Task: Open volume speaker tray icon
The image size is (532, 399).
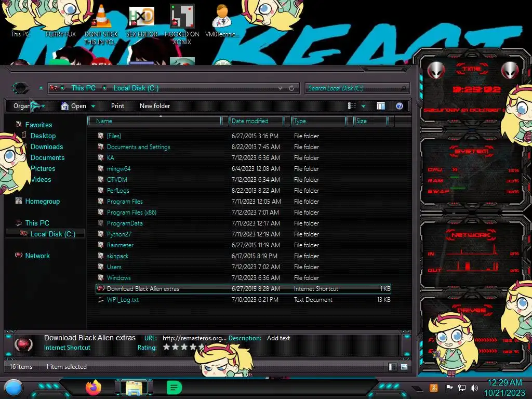Action: [x=474, y=388]
